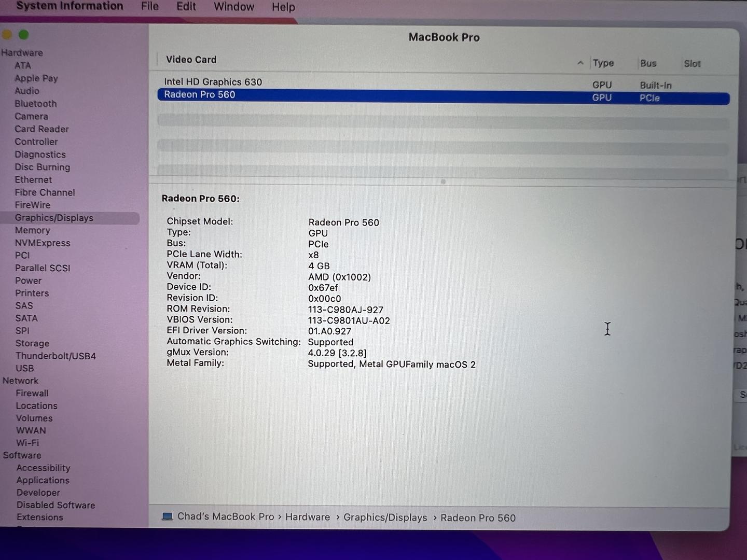Open the System Information menu
Screen dimensions: 747x560
coord(70,6)
